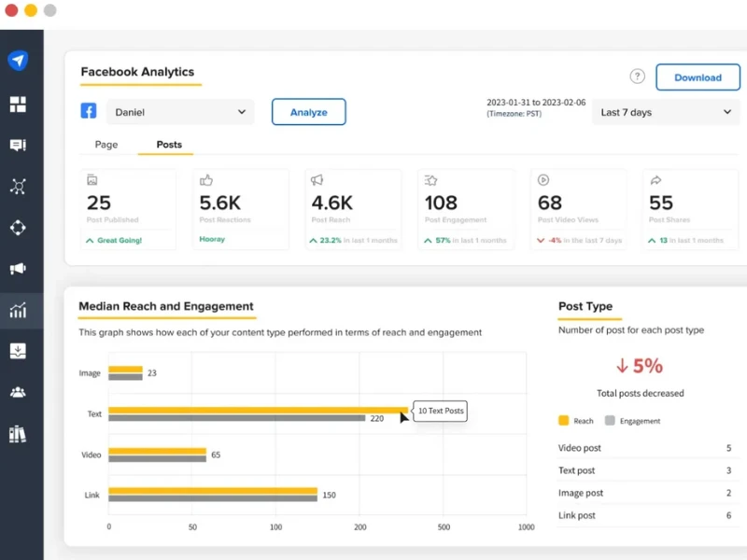The width and height of the screenshot is (747, 560).
Task: Click the yellow window minimize button
Action: click(x=31, y=10)
